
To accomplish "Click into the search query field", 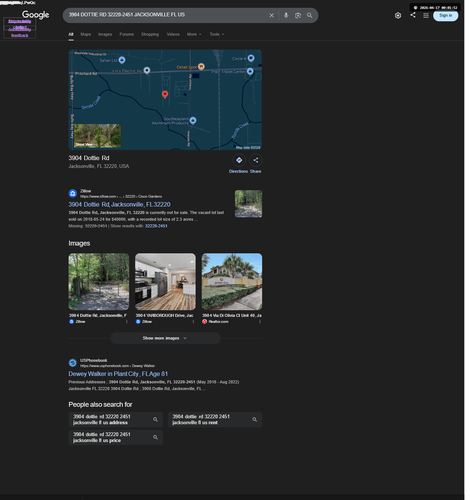I will [165, 15].
